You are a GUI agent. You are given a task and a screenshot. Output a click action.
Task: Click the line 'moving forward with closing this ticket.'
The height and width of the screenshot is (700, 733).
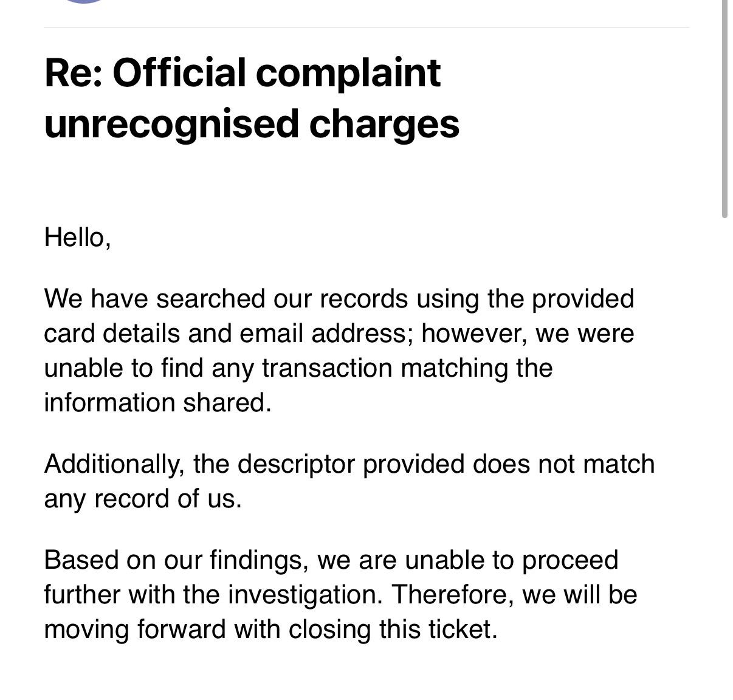click(271, 629)
